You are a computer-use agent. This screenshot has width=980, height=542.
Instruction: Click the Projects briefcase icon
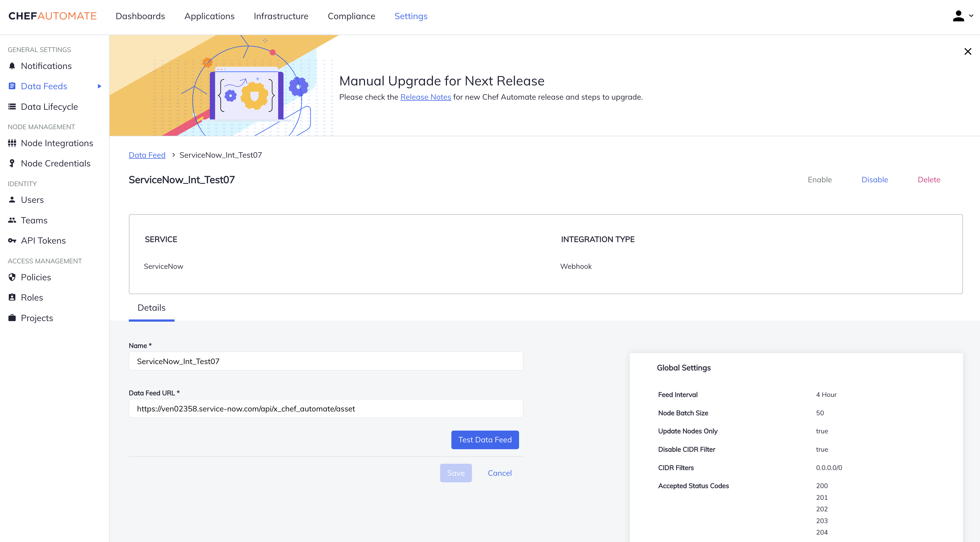[12, 318]
